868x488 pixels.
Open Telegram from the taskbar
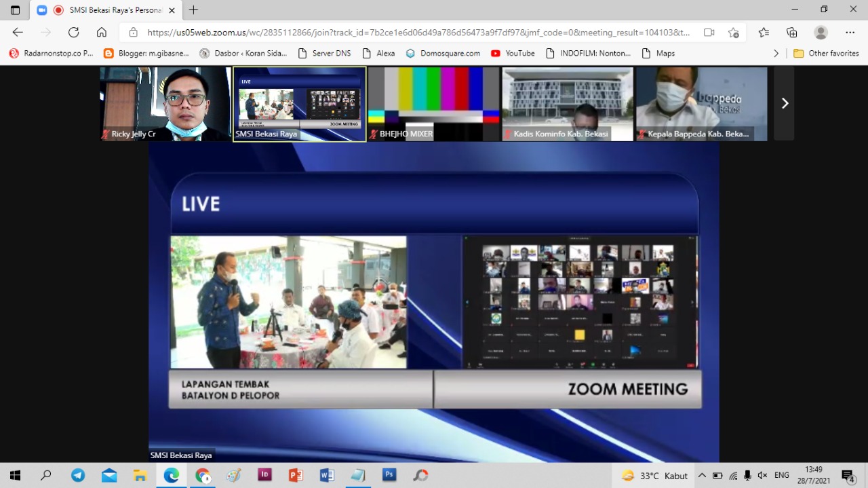tap(78, 475)
